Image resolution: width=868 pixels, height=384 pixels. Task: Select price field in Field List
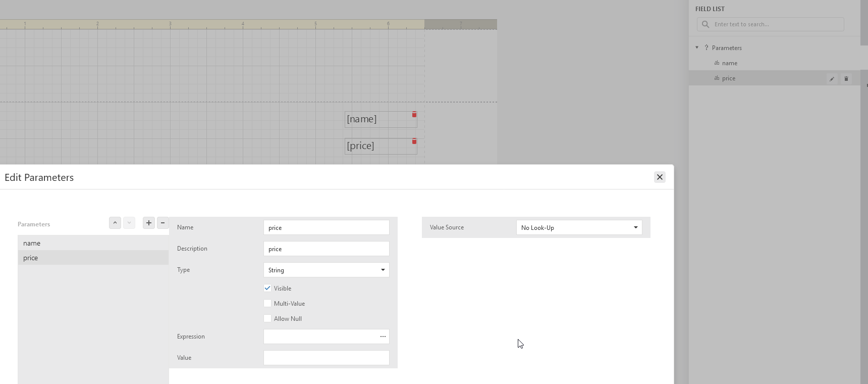click(x=775, y=78)
